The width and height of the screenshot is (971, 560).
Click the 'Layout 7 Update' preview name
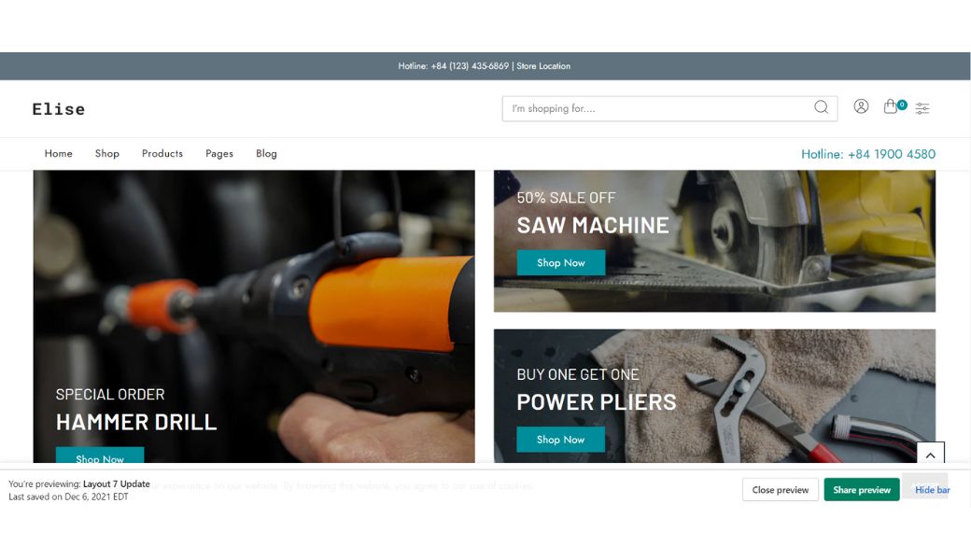click(117, 483)
